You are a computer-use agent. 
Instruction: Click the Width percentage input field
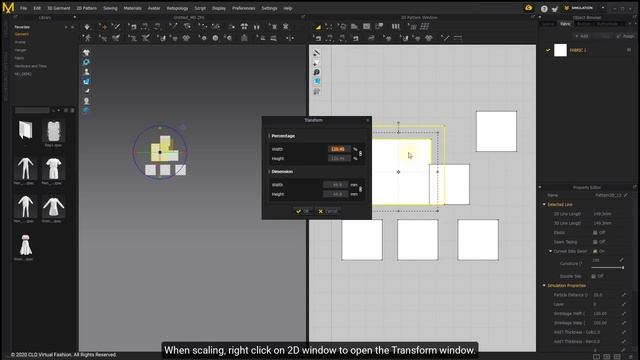(x=339, y=149)
